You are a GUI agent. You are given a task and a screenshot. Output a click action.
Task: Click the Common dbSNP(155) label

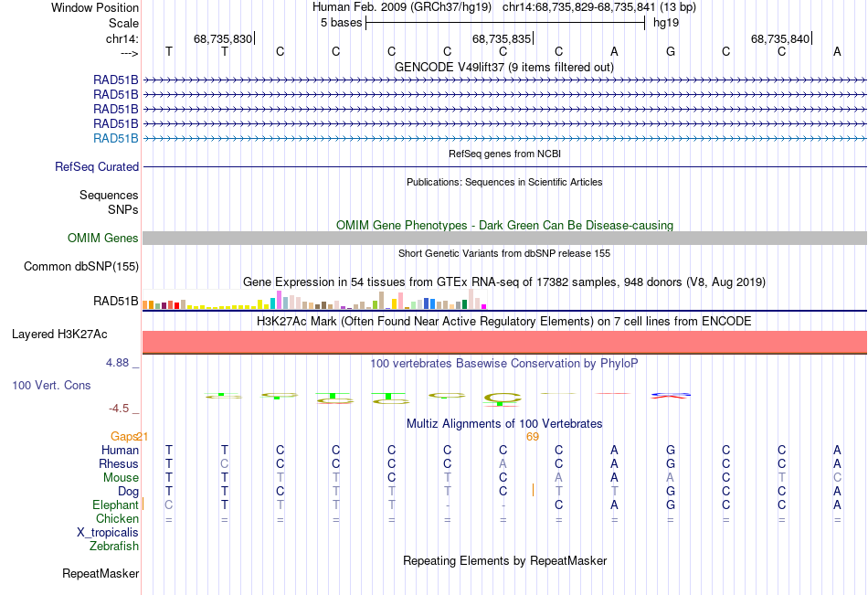(81, 267)
